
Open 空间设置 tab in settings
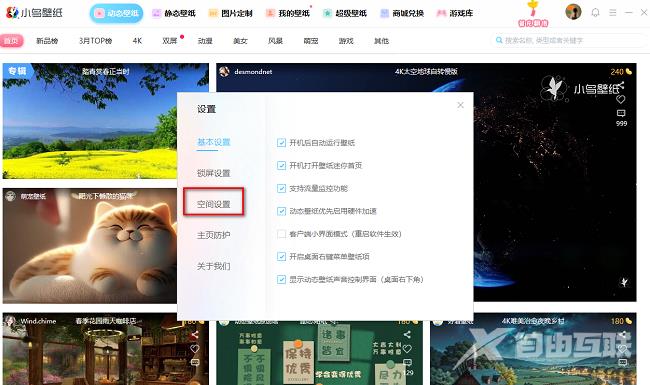coord(213,204)
